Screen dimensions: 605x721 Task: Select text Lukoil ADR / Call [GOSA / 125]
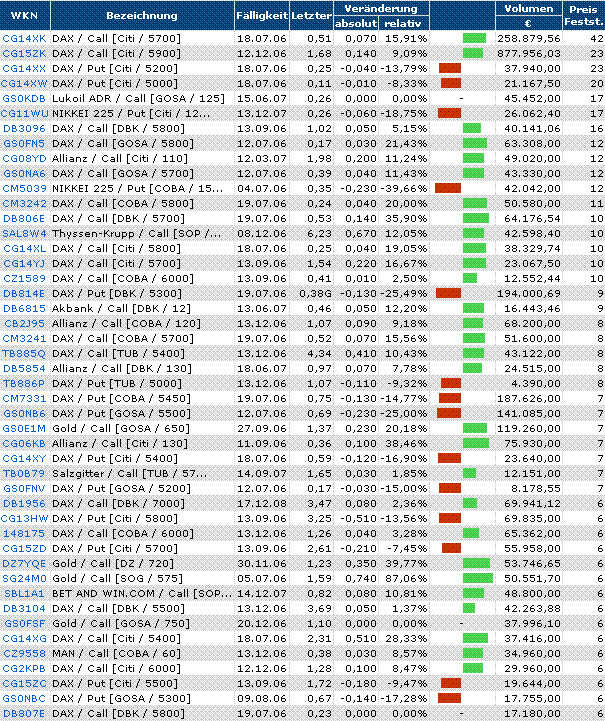[138, 98]
